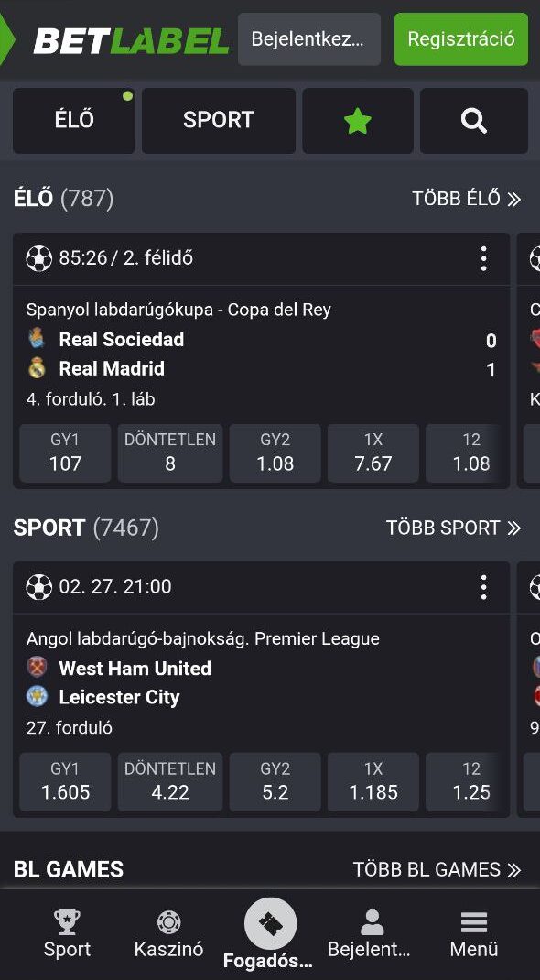
Task: Open favorites with the green star icon
Action: pyautogui.click(x=358, y=121)
